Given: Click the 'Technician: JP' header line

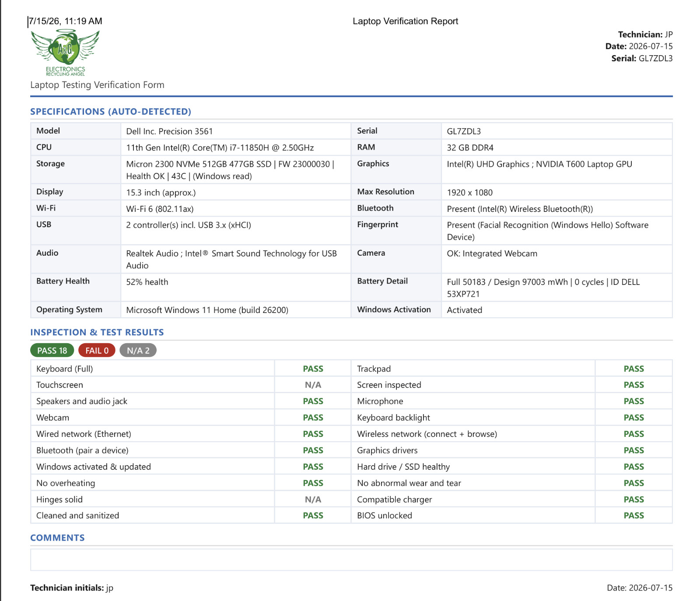Looking at the screenshot, I should pyautogui.click(x=645, y=35).
